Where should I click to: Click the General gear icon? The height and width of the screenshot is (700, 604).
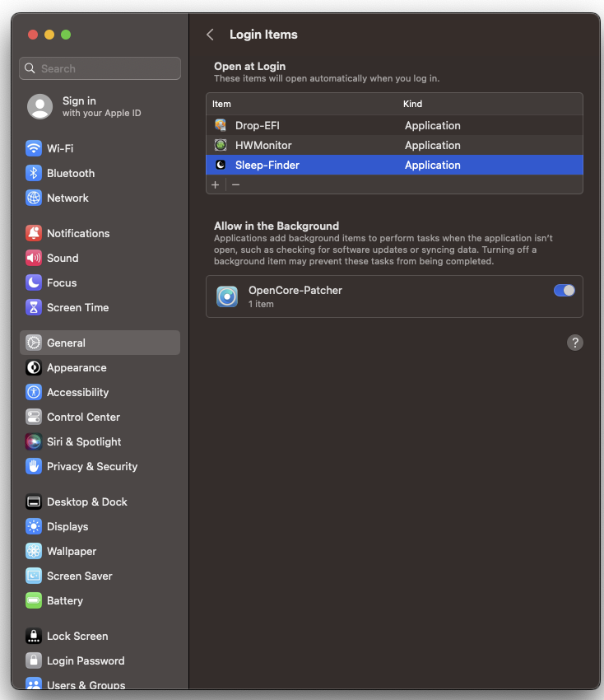[x=34, y=343]
